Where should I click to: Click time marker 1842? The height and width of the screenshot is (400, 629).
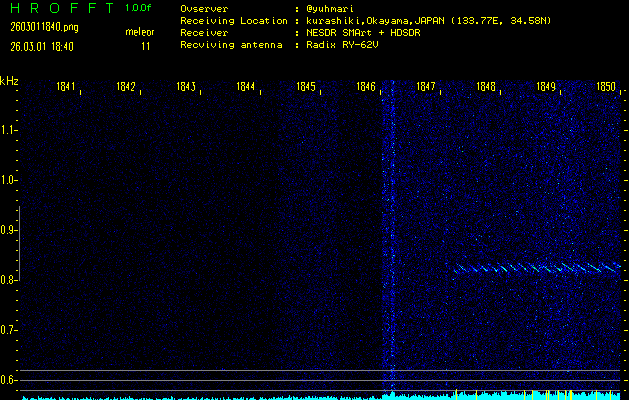(x=126, y=86)
